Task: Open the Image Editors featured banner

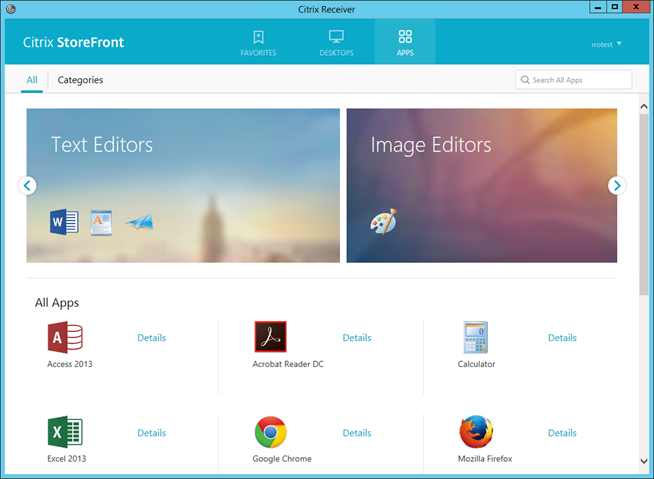Action: tap(482, 185)
